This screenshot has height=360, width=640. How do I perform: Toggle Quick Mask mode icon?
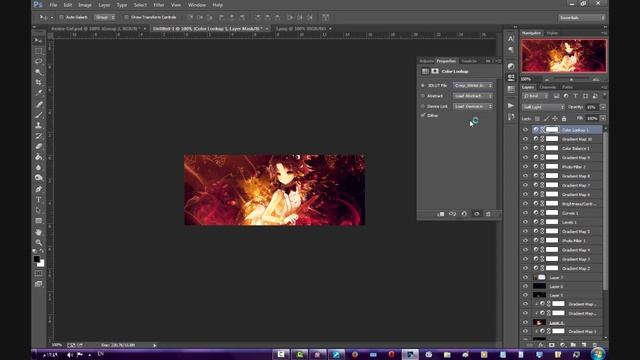[38, 273]
